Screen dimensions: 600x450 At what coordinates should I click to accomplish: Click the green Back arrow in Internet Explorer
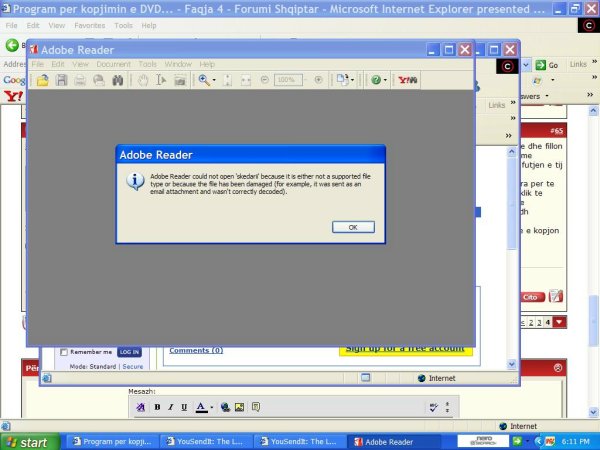(12, 46)
